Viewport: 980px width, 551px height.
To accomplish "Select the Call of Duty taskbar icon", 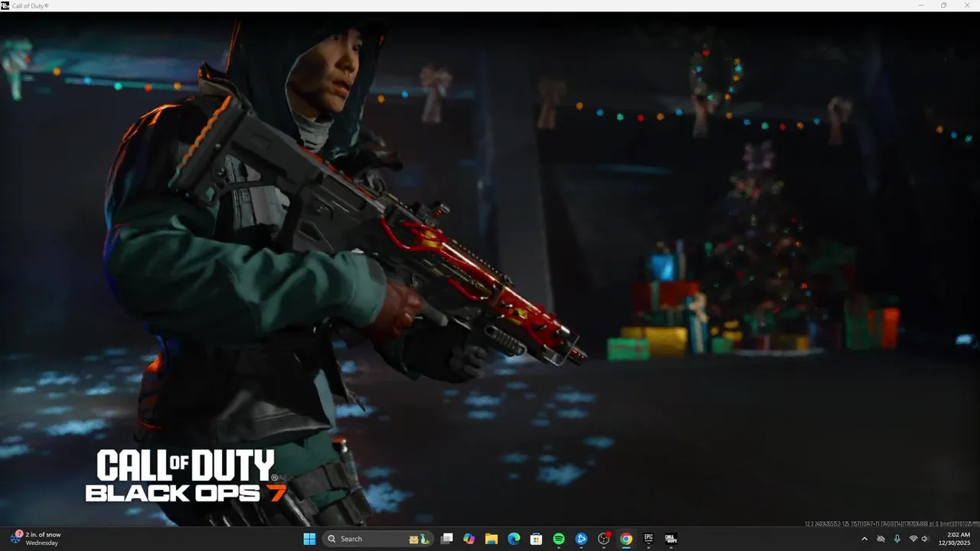I will (x=671, y=539).
